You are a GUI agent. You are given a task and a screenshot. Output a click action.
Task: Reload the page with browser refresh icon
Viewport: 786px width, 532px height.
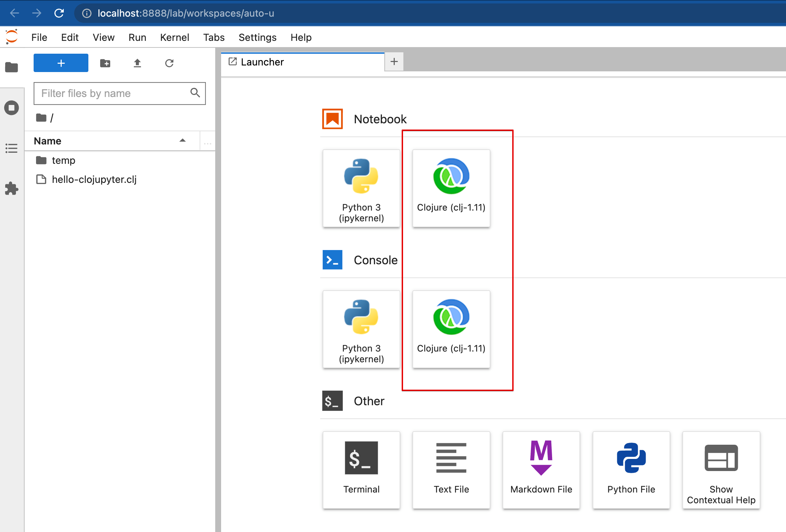pyautogui.click(x=59, y=13)
